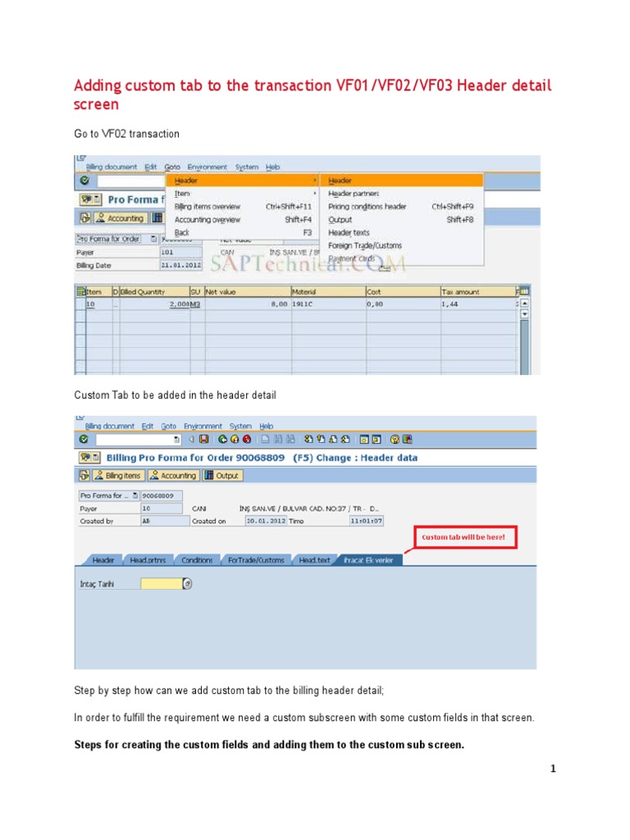The image size is (630, 840).
Task: Select Header in the open submenu
Action: [401, 180]
